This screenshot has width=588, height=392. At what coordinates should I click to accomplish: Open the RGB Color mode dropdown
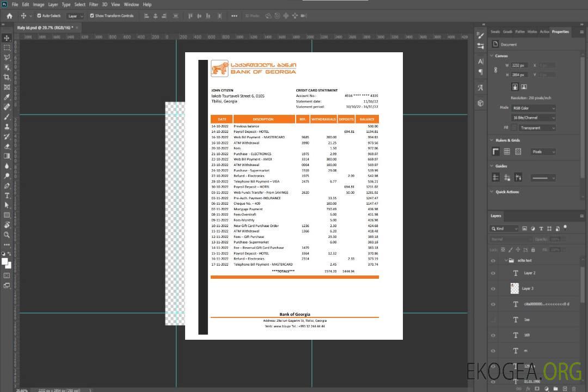[x=533, y=108]
